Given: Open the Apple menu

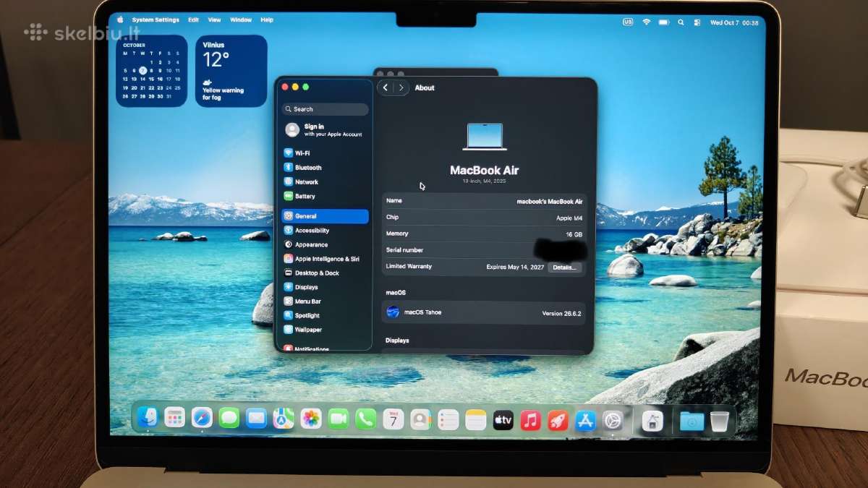Looking at the screenshot, I should click(120, 20).
